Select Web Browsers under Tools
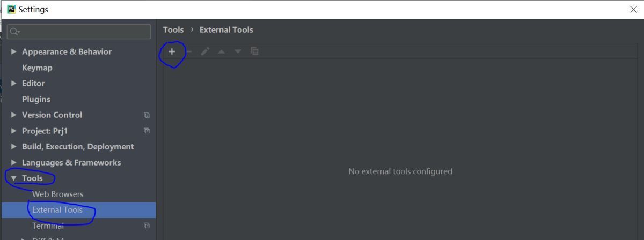 pyautogui.click(x=57, y=194)
